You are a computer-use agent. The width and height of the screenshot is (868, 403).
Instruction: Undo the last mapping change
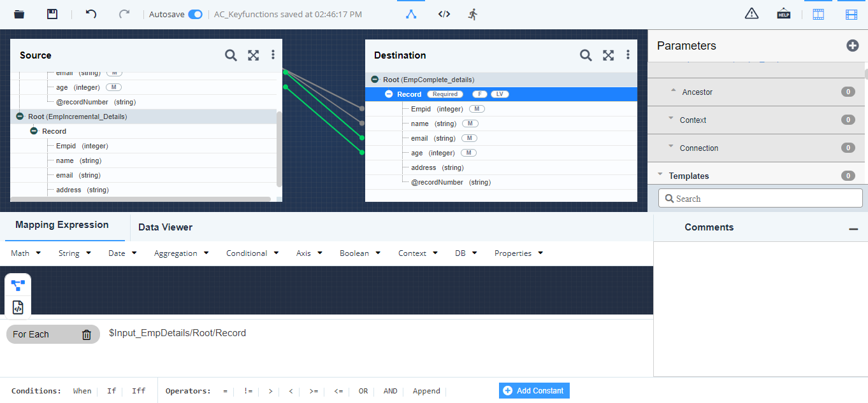point(91,14)
